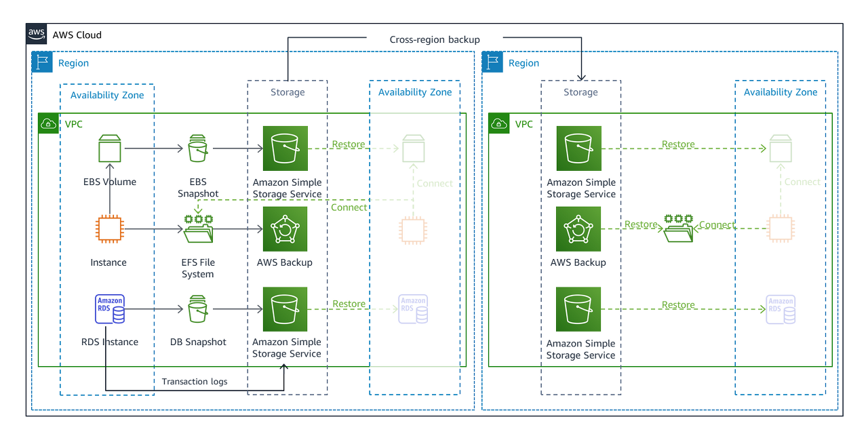Click bottom "Restore" label in right region
This screenshot has width=868, height=438.
(678, 305)
